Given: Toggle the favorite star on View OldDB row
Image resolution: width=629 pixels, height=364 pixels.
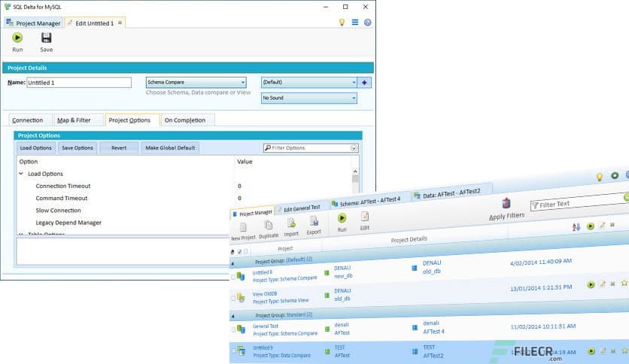Looking at the screenshot, I should click(x=624, y=283).
